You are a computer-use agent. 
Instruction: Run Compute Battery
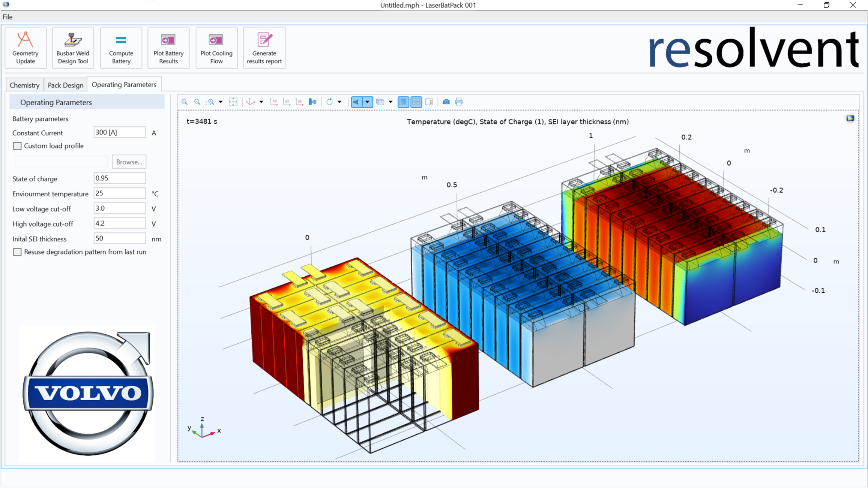point(121,48)
